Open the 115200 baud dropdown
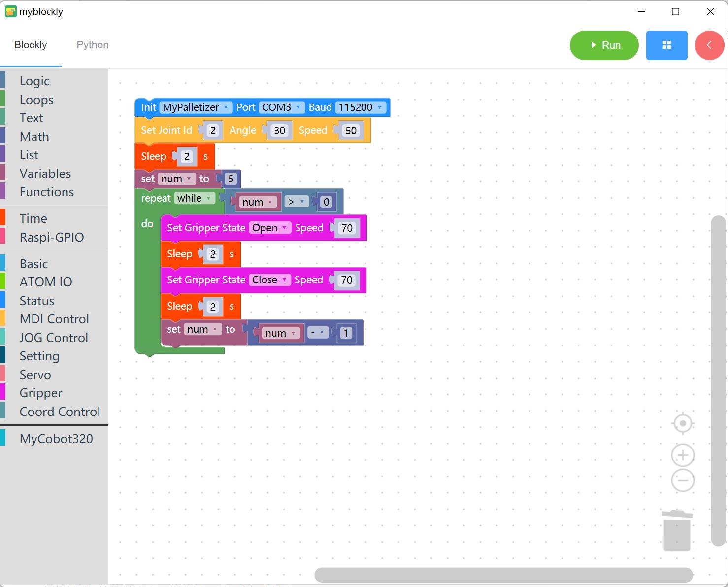The width and height of the screenshot is (728, 587). pyautogui.click(x=361, y=107)
